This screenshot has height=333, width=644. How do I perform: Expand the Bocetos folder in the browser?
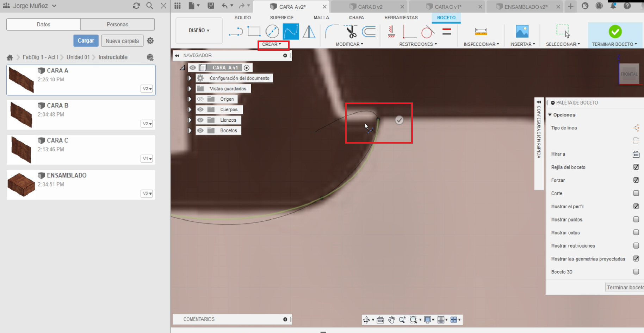coord(190,131)
